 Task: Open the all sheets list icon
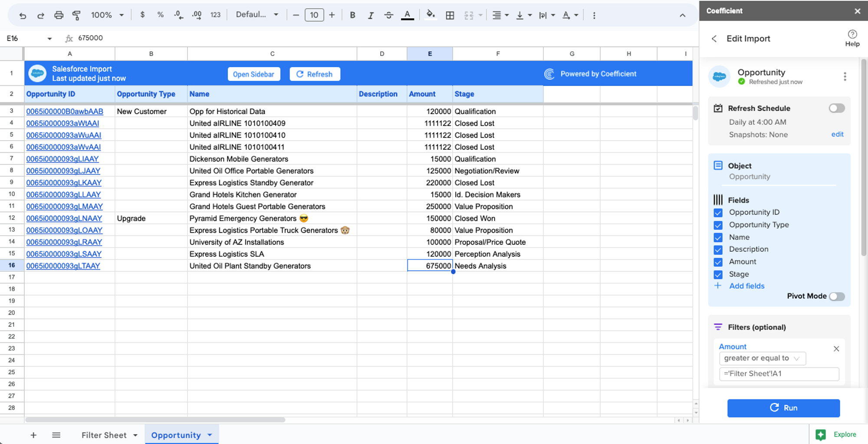pyautogui.click(x=56, y=435)
